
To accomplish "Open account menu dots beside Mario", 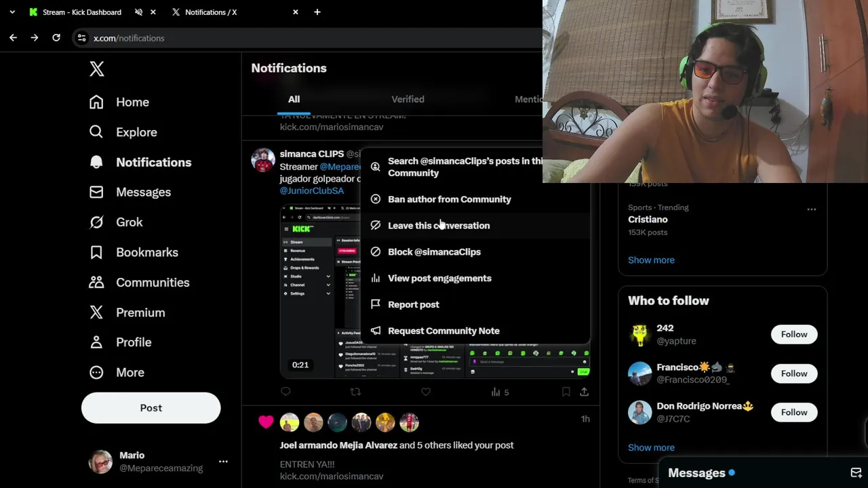I will click(223, 462).
